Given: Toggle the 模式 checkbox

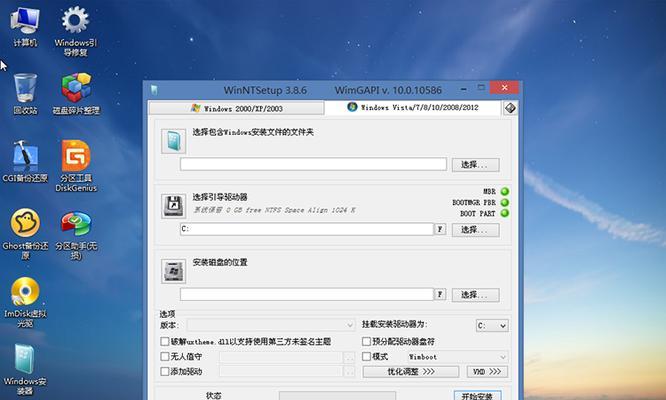Looking at the screenshot, I should click(x=367, y=356).
